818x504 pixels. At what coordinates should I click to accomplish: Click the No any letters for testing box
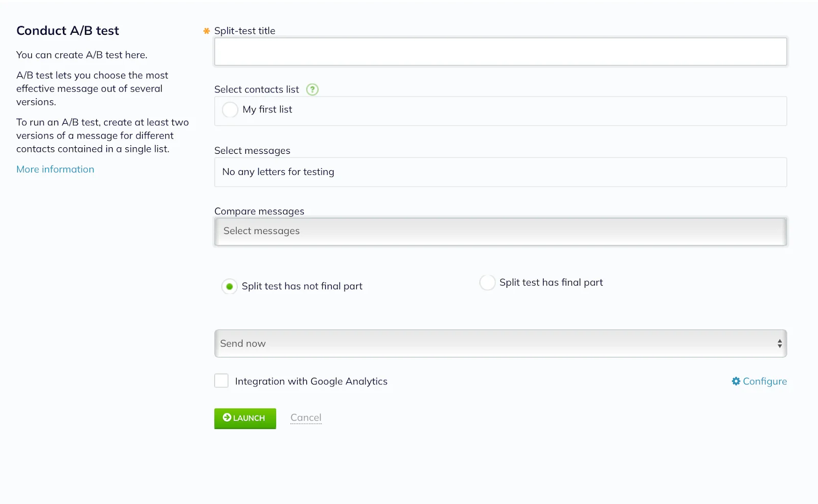click(501, 172)
